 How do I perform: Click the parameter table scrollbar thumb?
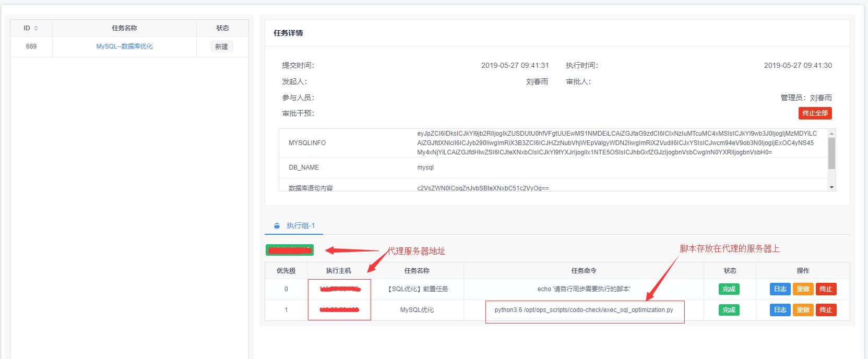click(832, 153)
